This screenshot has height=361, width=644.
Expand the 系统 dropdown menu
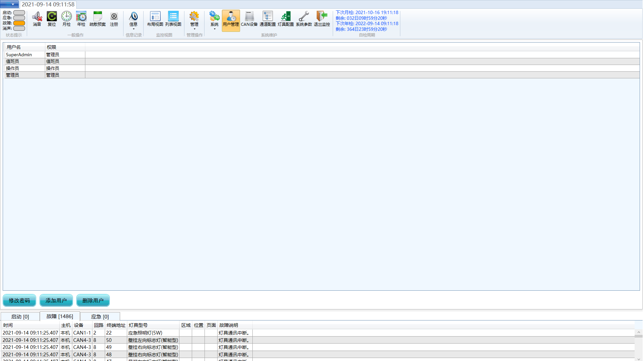214,19
